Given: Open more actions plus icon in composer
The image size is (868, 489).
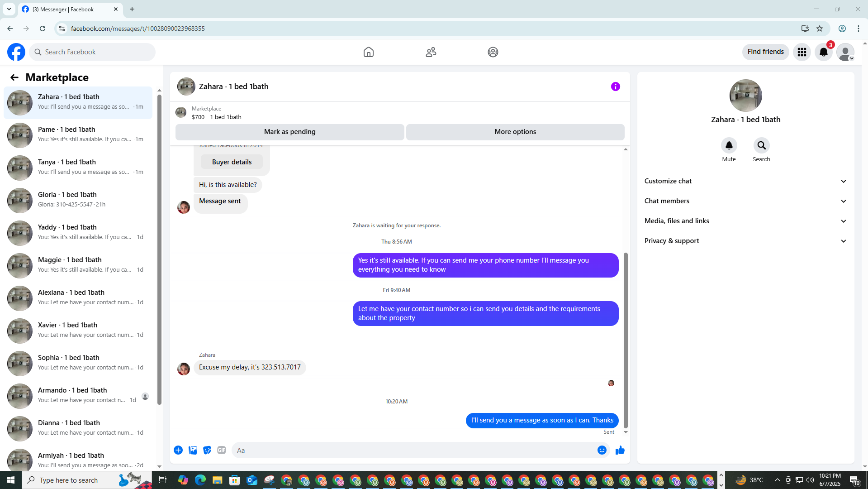Looking at the screenshot, I should (x=178, y=450).
